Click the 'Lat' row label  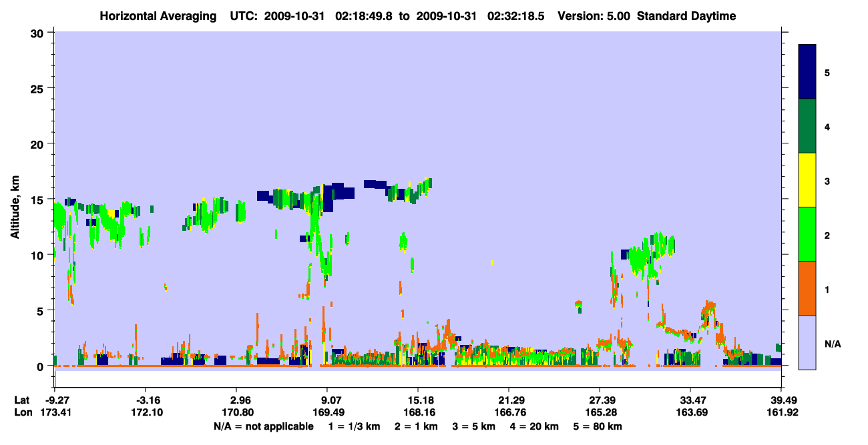tap(22, 400)
